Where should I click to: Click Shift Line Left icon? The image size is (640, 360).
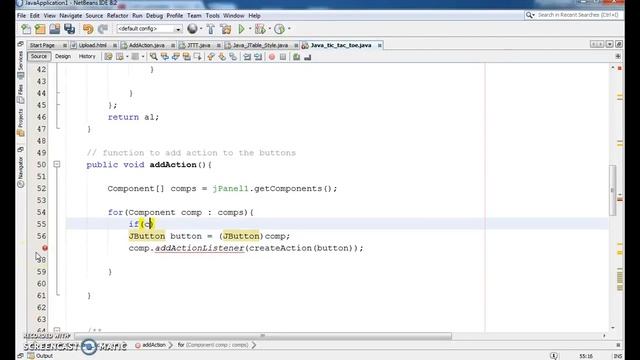247,57
